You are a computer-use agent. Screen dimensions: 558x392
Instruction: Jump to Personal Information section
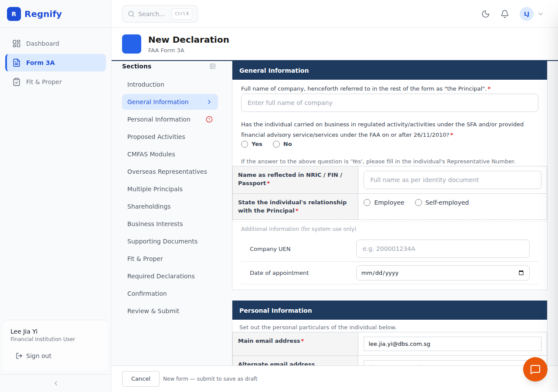(170, 119)
